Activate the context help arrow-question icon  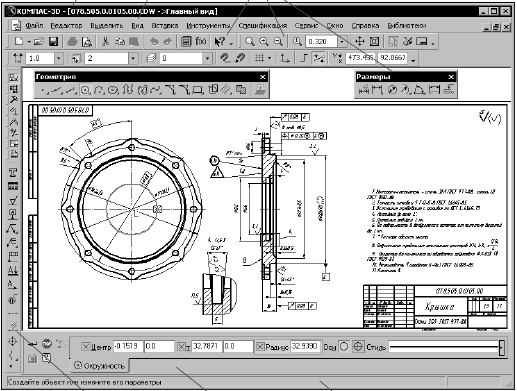tap(220, 41)
